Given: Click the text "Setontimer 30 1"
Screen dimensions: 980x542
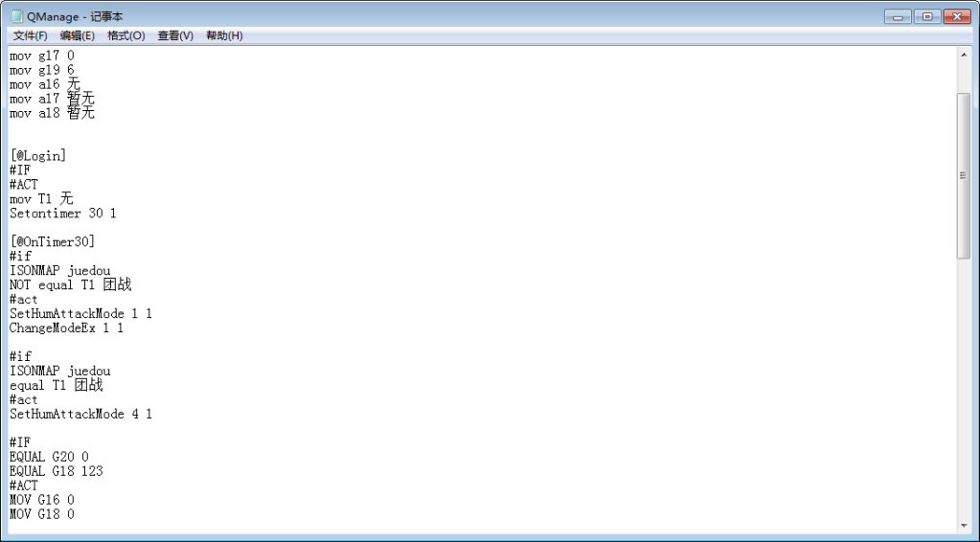Looking at the screenshot, I should pos(63,214).
